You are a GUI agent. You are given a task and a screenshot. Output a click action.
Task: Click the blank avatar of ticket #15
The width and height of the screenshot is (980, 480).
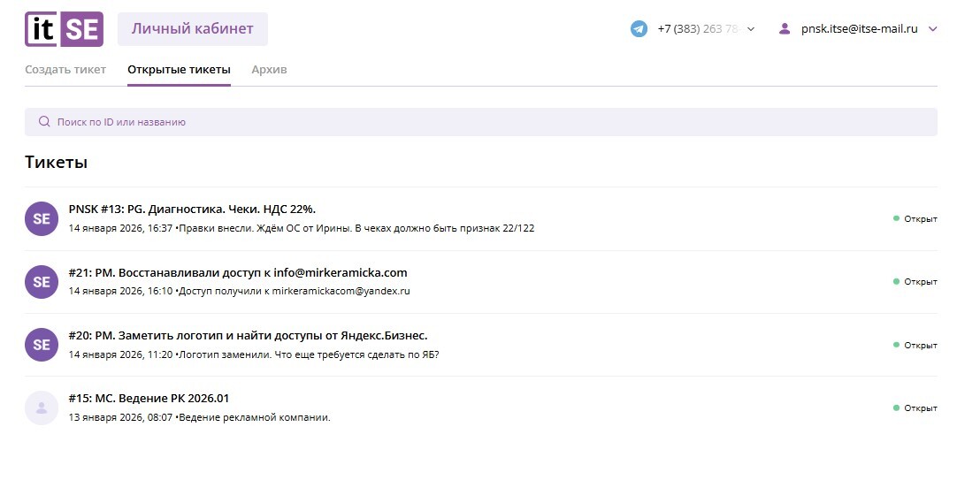[42, 408]
